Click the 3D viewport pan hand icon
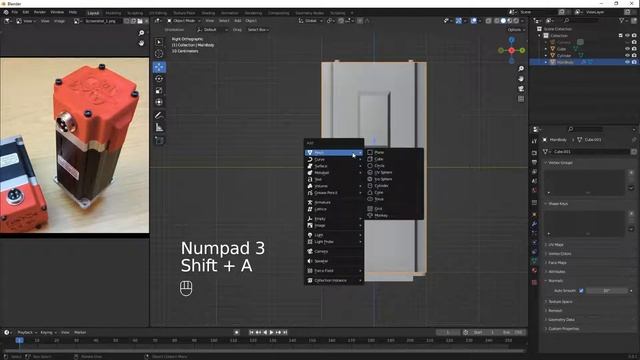Viewport: 640px width, 360px height. [521, 78]
